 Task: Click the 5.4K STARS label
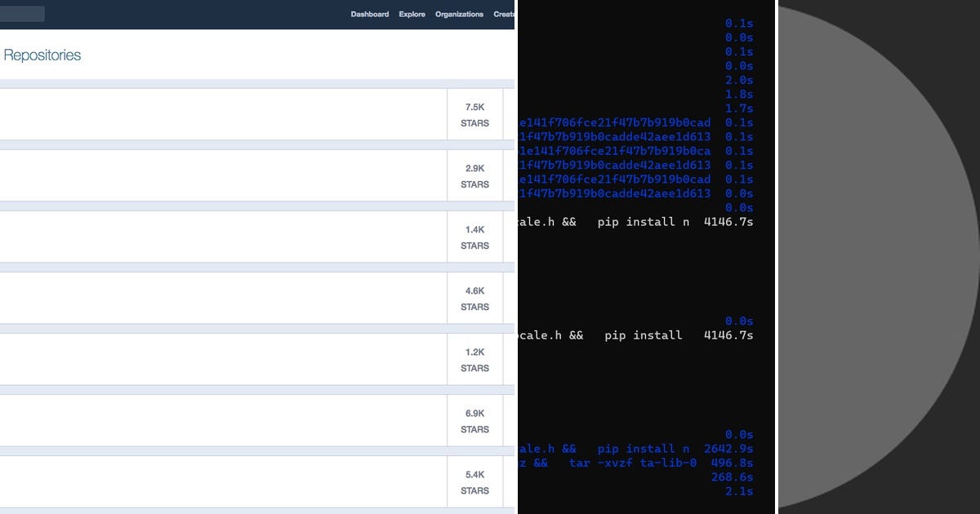474,481
